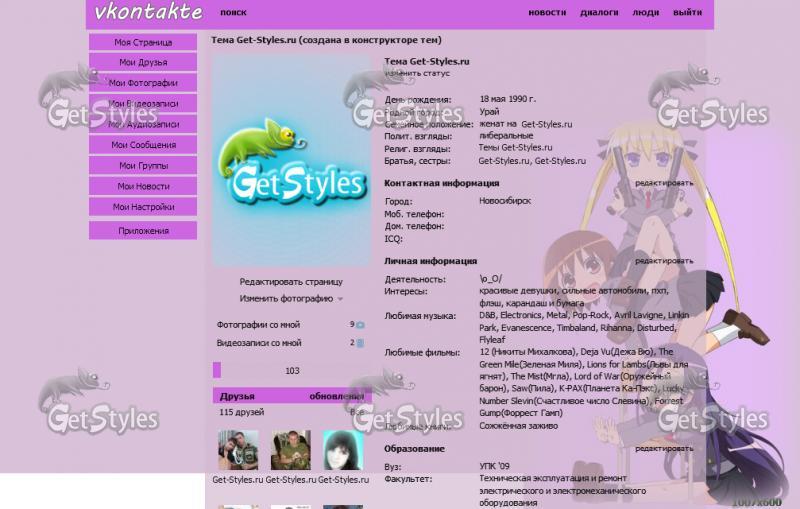Click Темы Get-Styles.ru religious views value
Image resolution: width=800 pixels, height=509 pixels.
[x=515, y=147]
